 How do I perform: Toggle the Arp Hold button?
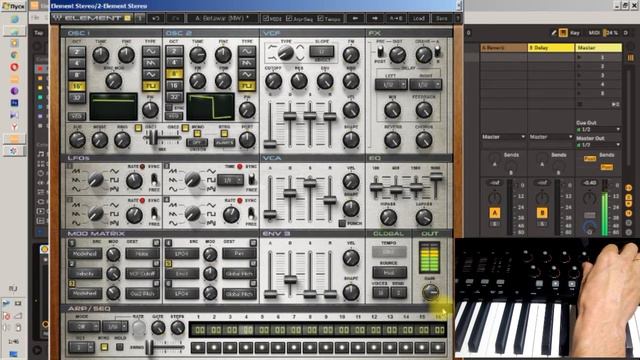pos(120,347)
